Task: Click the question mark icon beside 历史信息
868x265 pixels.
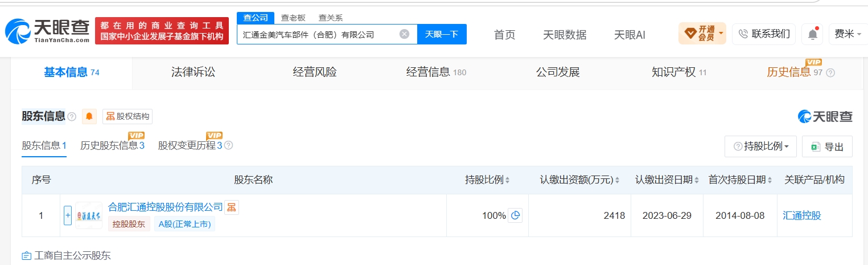Action: pos(830,73)
